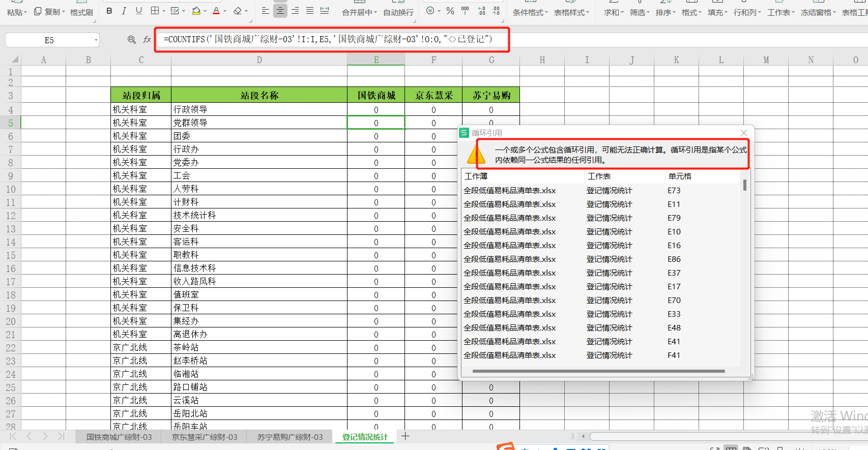Go to last sheet tab arrow
The height and width of the screenshot is (450, 868).
pos(61,436)
